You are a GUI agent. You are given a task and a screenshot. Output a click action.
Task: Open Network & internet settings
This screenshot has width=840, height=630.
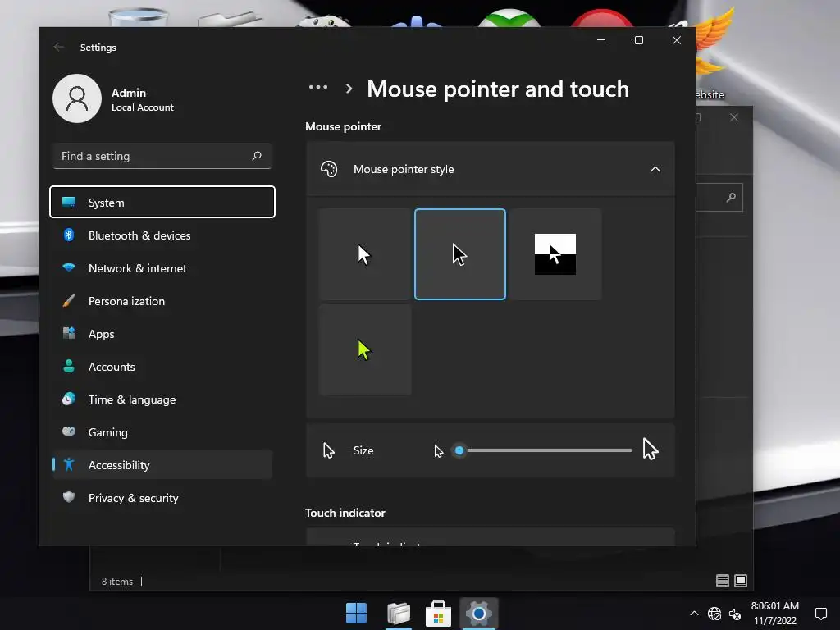point(162,268)
